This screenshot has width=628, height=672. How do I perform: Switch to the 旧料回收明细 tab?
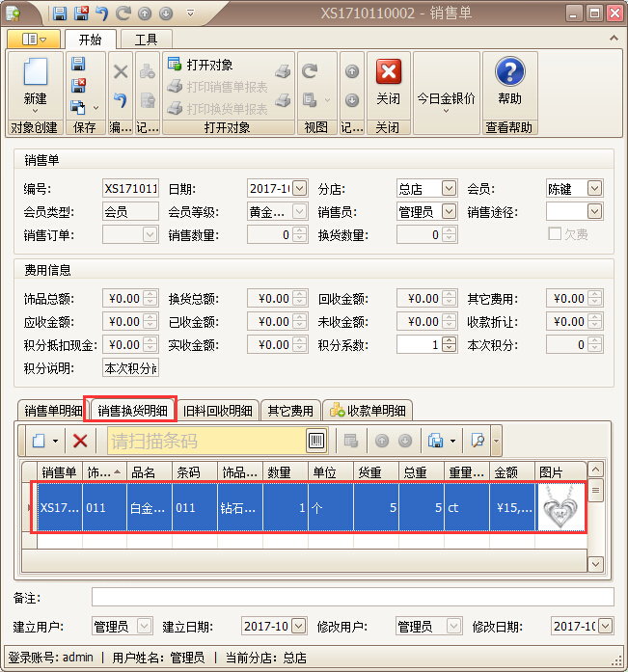[x=219, y=411]
